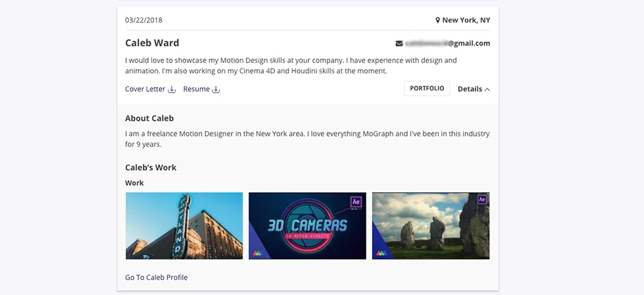The width and height of the screenshot is (644, 295).
Task: Click the map pin location icon
Action: click(438, 20)
